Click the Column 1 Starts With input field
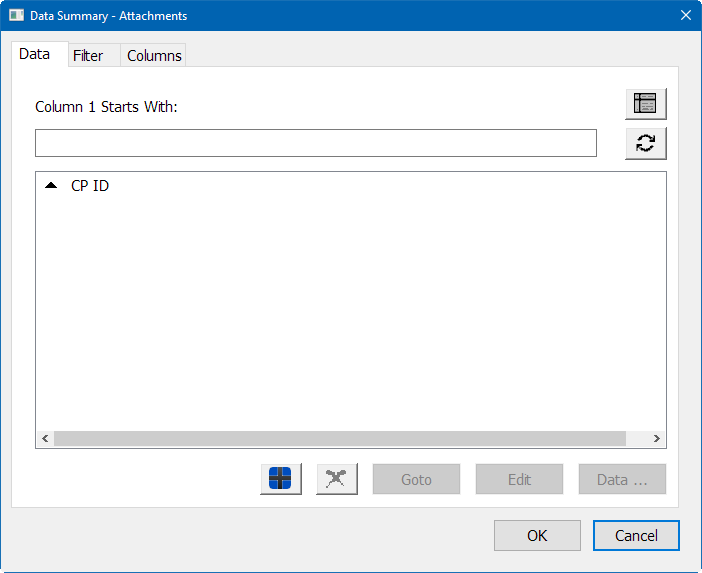 pos(316,143)
